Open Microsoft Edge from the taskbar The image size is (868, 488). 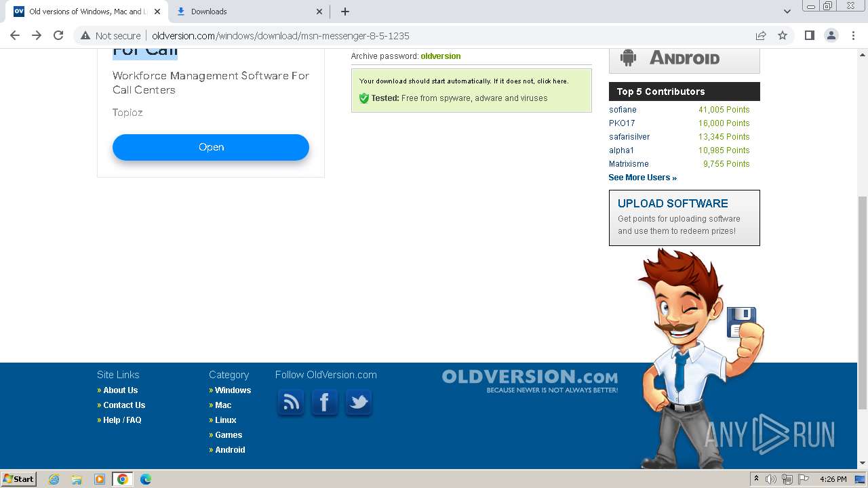click(146, 479)
